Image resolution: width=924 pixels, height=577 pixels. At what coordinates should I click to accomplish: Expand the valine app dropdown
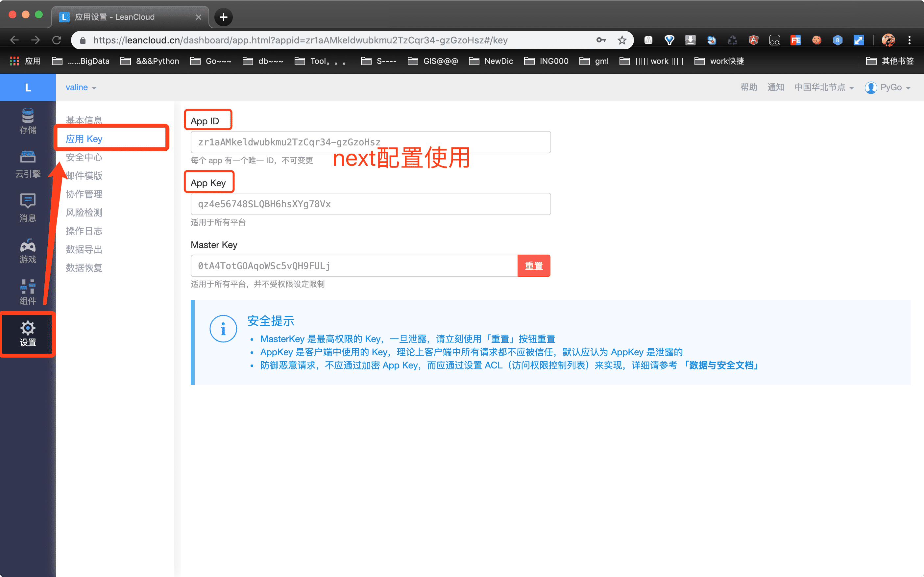pyautogui.click(x=81, y=88)
